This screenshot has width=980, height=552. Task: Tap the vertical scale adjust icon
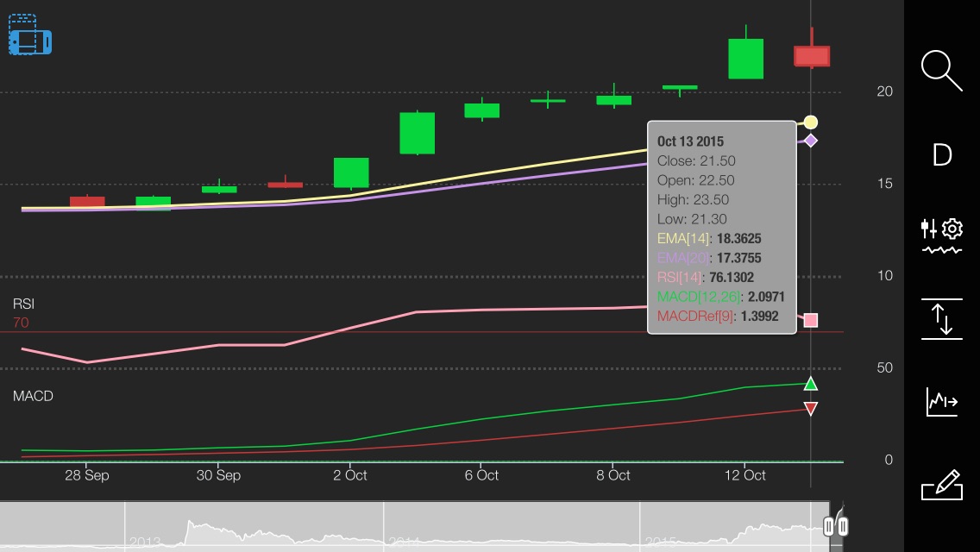pyautogui.click(x=941, y=319)
